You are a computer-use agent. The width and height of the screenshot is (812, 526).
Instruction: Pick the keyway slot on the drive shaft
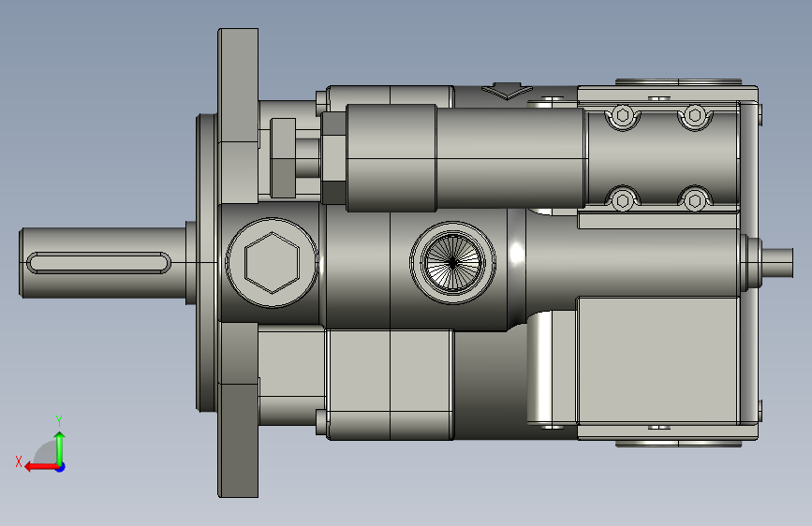pyautogui.click(x=98, y=262)
